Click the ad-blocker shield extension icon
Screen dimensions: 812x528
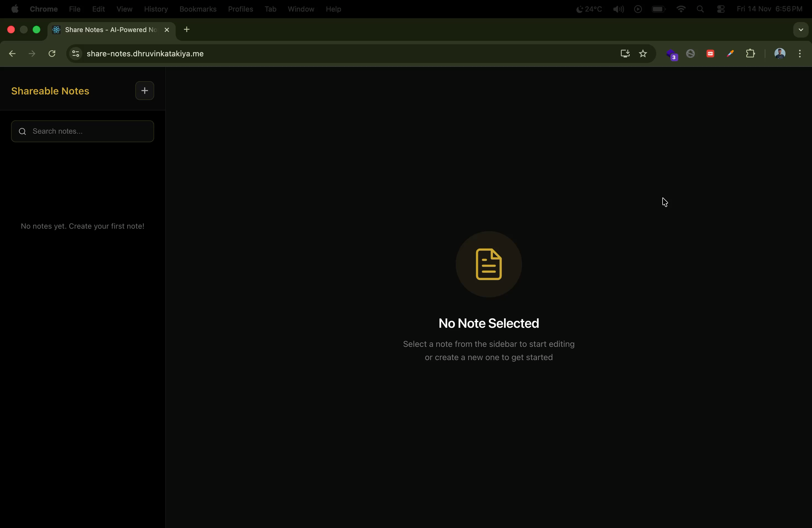tap(690, 54)
